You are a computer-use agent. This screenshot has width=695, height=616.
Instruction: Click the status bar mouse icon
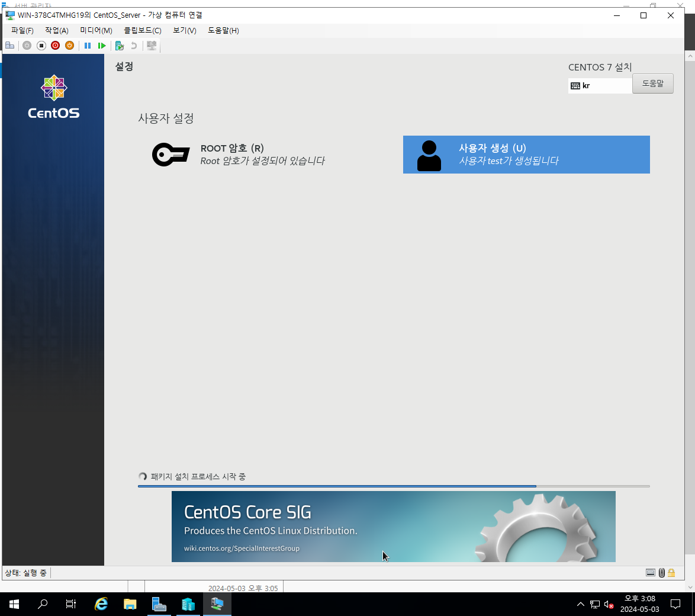[661, 573]
